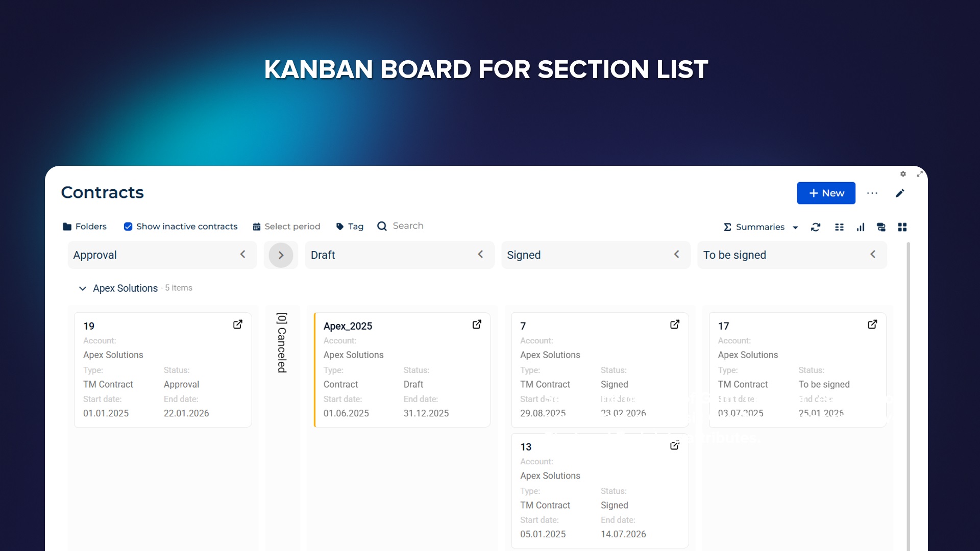Collapse the Approval column
The width and height of the screenshot is (980, 551).
point(243,254)
